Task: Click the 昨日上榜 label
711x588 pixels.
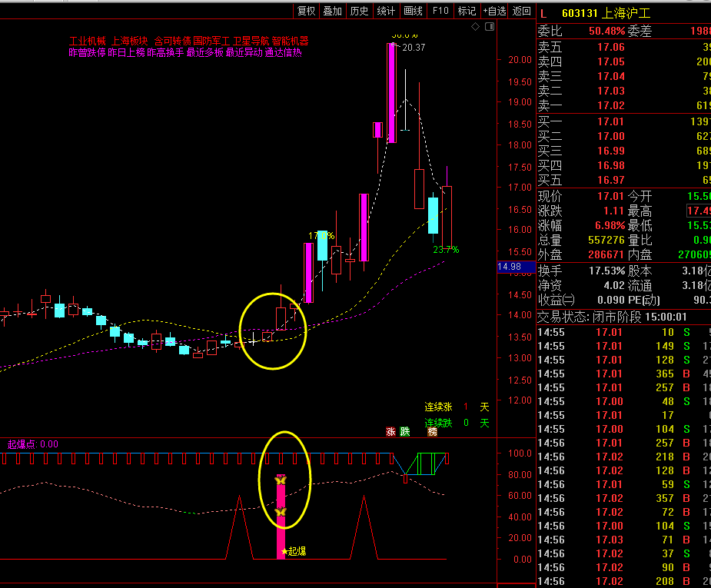Action: [x=127, y=52]
